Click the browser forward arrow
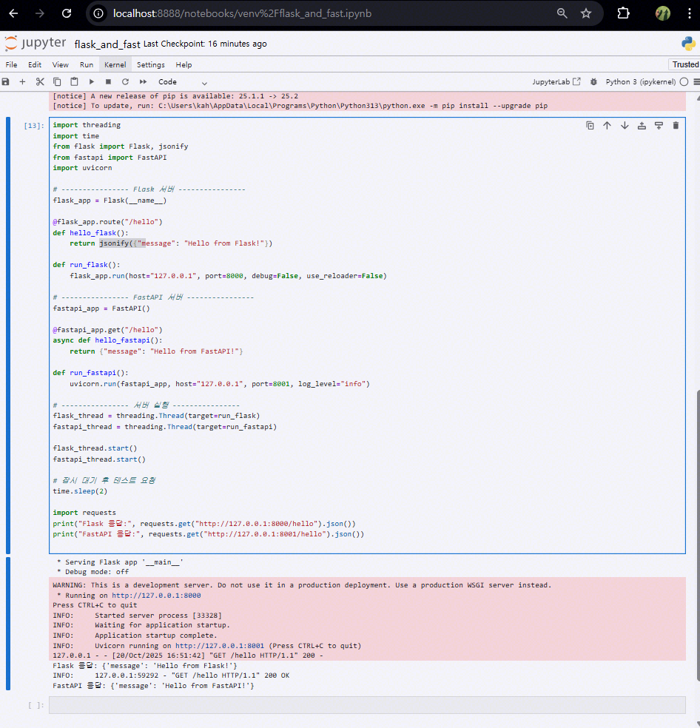 [x=40, y=13]
